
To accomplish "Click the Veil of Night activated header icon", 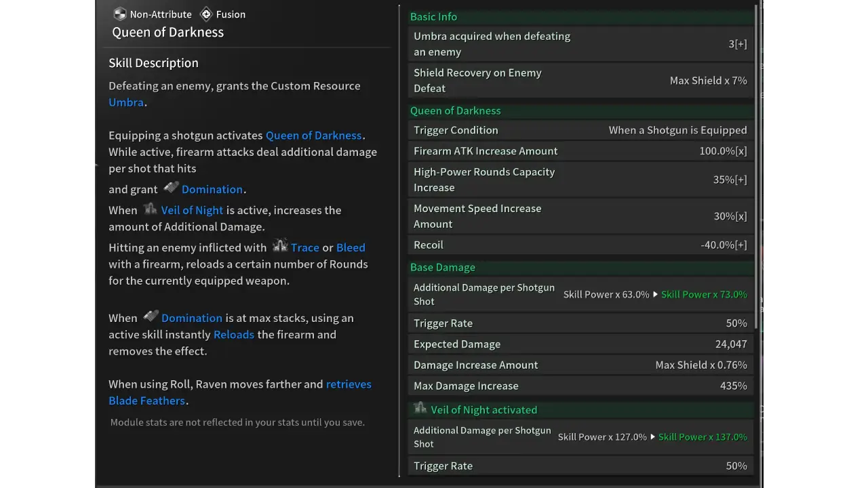I will tap(420, 409).
